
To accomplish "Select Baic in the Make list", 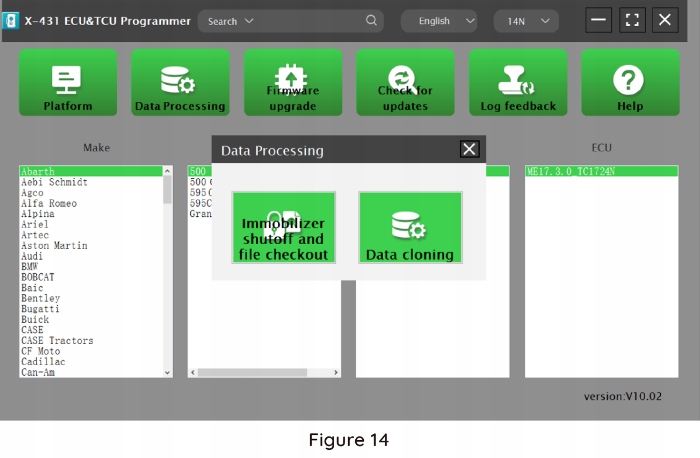I will (91, 288).
